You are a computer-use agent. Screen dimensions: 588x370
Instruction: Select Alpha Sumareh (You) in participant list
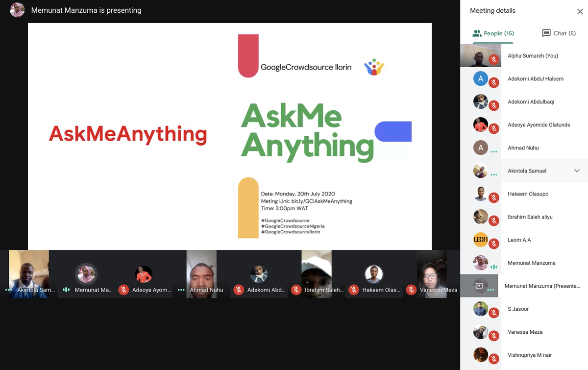pyautogui.click(x=533, y=56)
